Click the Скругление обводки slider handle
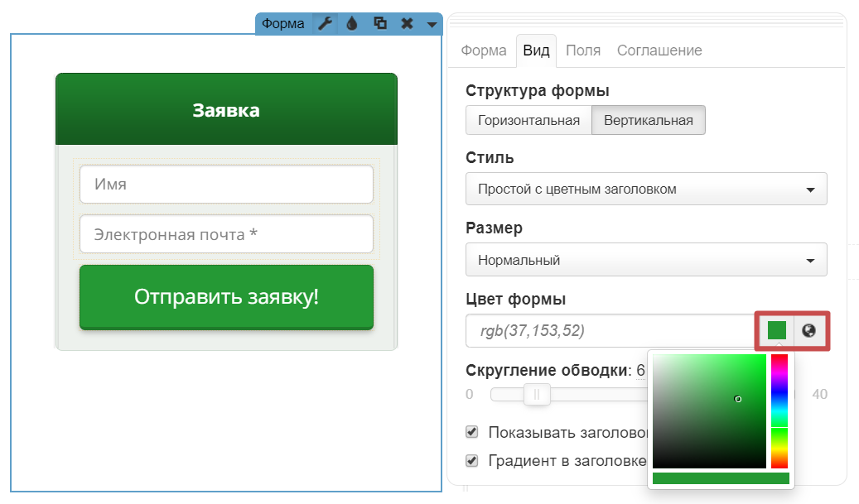Image resolution: width=859 pixels, height=504 pixels. click(537, 394)
